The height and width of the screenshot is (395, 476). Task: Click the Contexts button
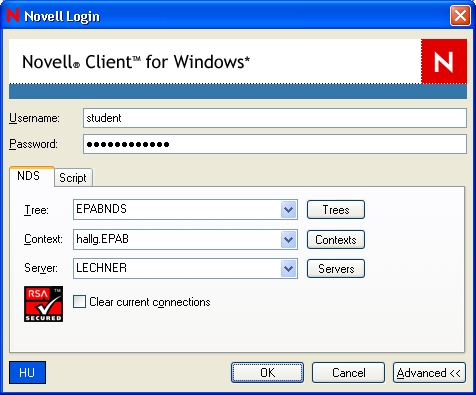pyautogui.click(x=336, y=239)
